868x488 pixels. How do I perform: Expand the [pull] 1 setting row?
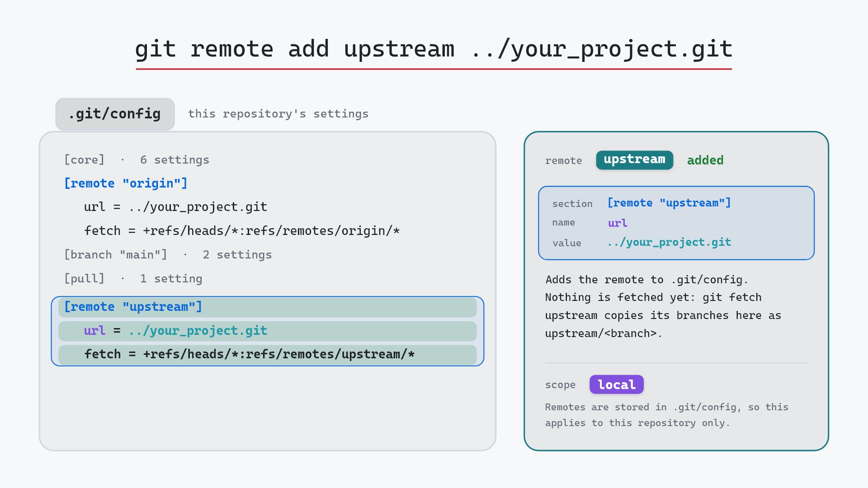click(x=133, y=279)
